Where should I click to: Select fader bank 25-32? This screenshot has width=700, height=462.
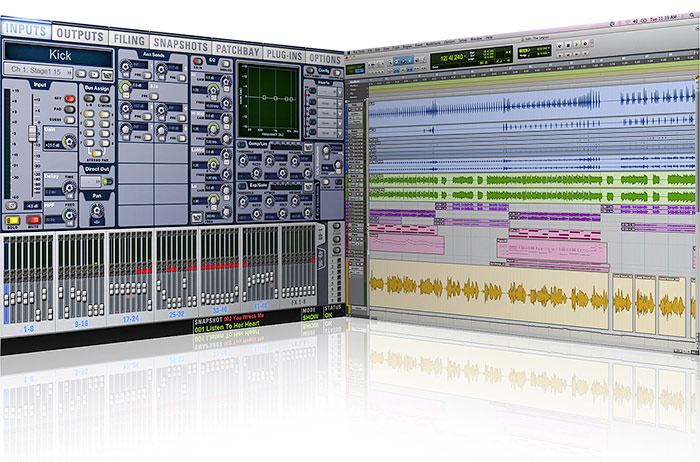[176, 314]
